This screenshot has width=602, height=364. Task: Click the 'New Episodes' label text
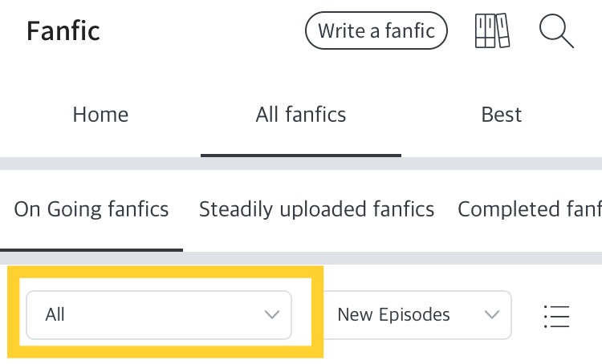click(x=393, y=315)
